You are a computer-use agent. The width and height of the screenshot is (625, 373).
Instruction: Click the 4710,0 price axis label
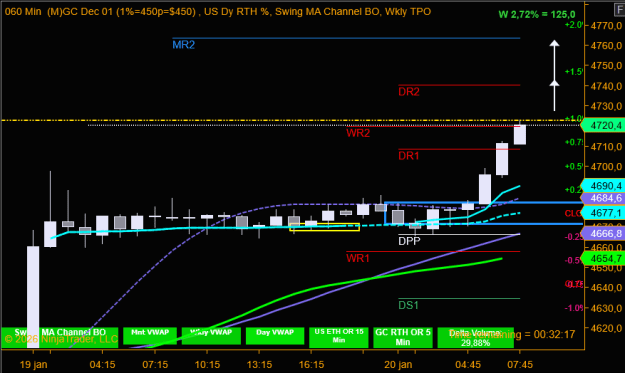pos(606,147)
